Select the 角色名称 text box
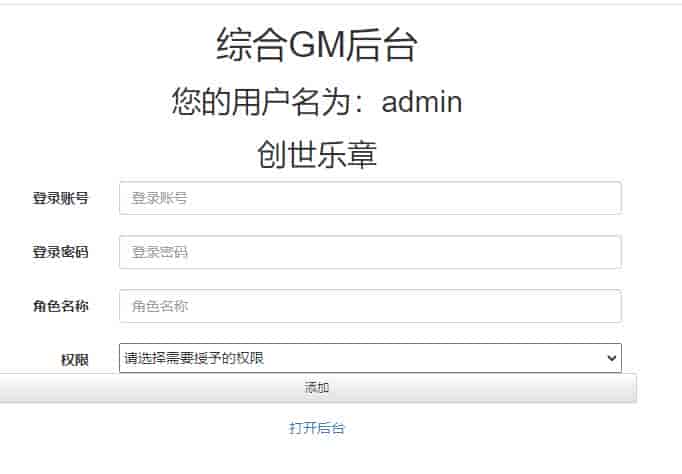 coord(370,306)
